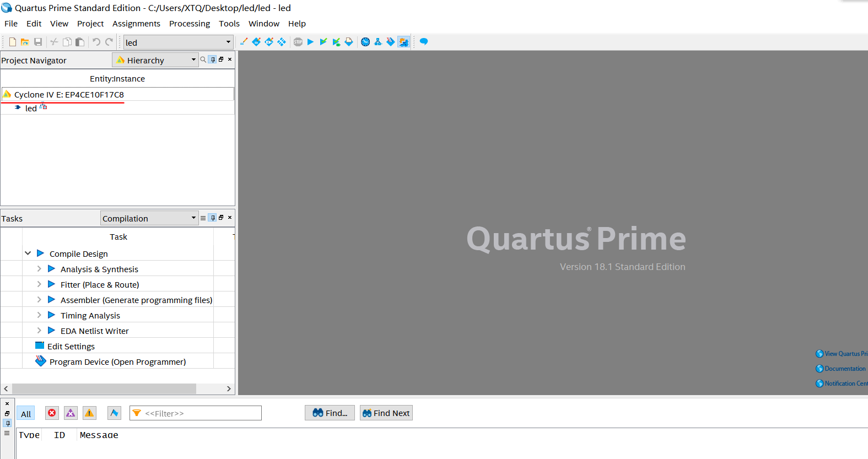Click the messages Filter input field
Image resolution: width=868 pixels, height=459 pixels.
[x=196, y=413]
